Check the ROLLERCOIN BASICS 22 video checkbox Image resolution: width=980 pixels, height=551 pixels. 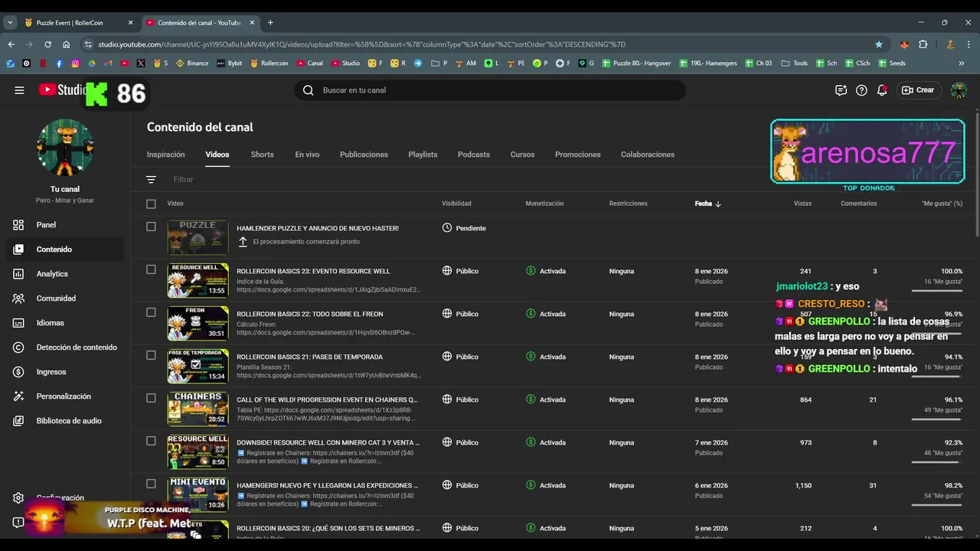[151, 312]
